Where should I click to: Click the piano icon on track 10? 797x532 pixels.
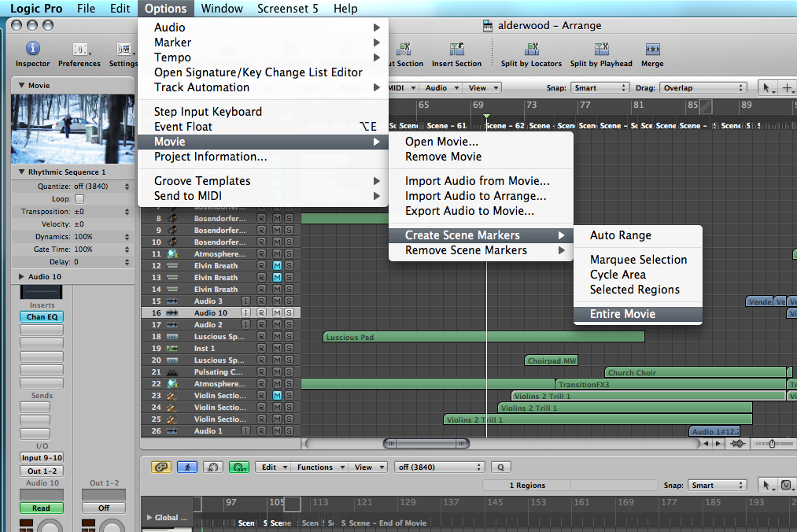172,242
